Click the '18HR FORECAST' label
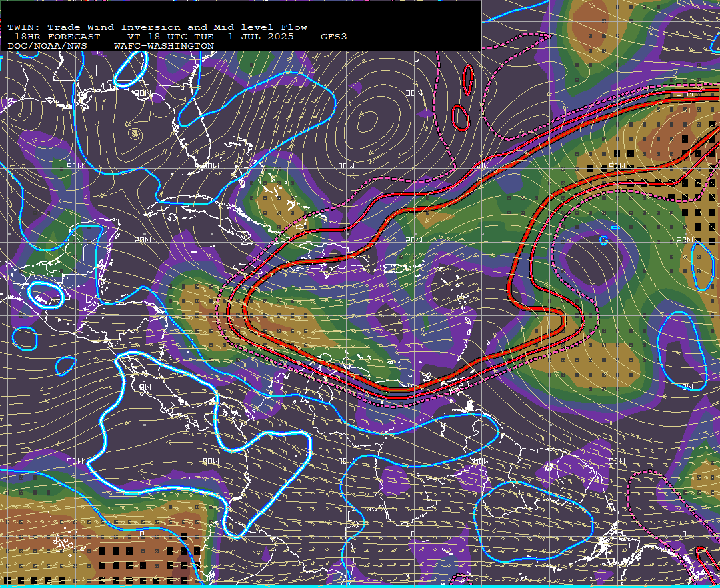This screenshot has height=588, width=720. coord(57,37)
